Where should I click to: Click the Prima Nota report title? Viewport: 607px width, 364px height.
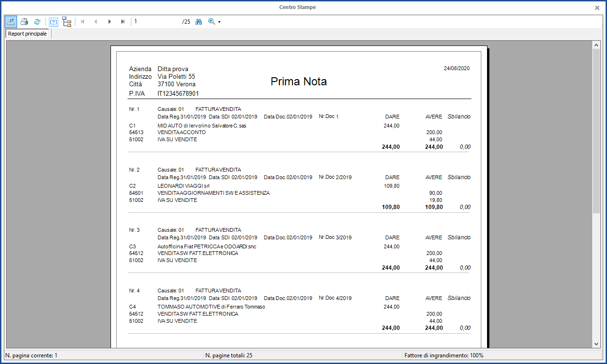[x=299, y=82]
